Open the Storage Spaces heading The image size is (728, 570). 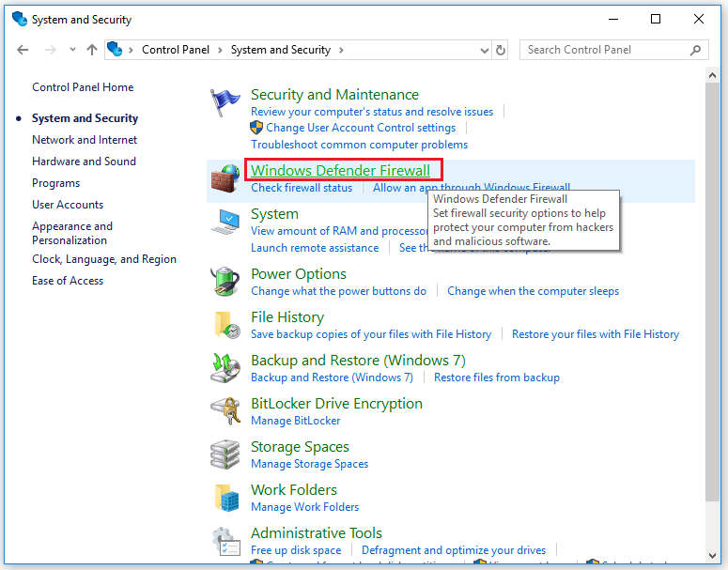[300, 447]
